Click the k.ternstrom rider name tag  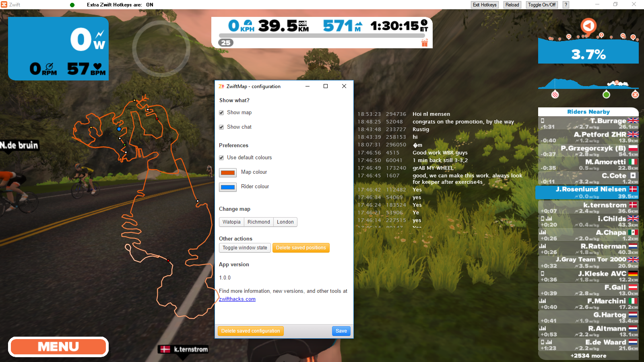[184, 349]
